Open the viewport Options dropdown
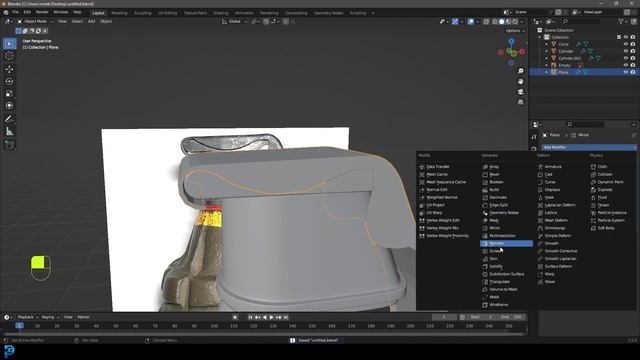The height and width of the screenshot is (360, 640). point(515,31)
